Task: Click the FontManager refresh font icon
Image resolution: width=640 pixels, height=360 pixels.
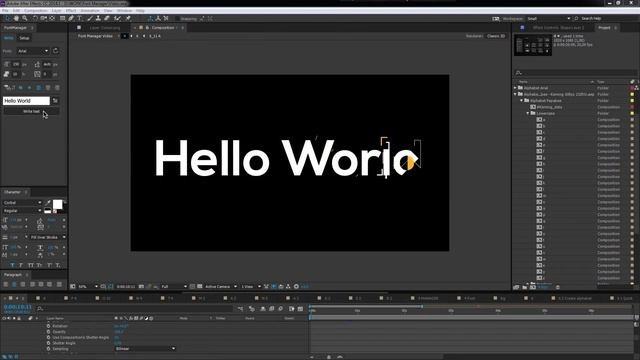Action: pos(56,51)
